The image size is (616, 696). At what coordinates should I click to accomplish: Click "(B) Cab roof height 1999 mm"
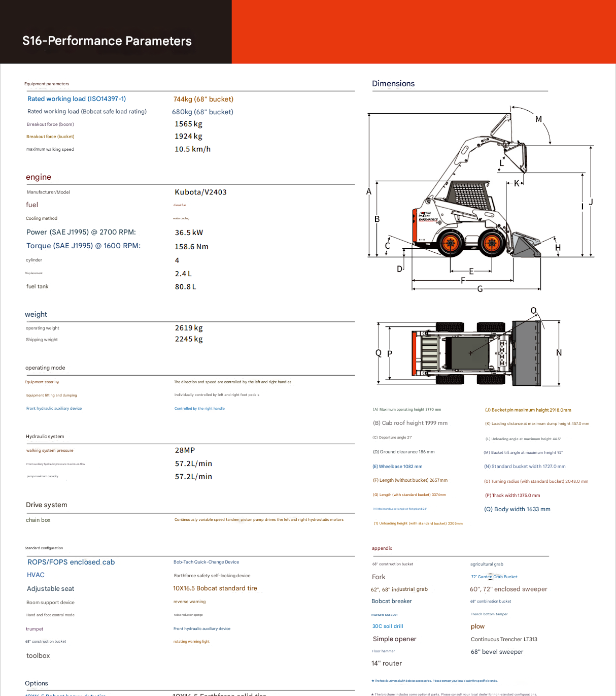pos(410,423)
